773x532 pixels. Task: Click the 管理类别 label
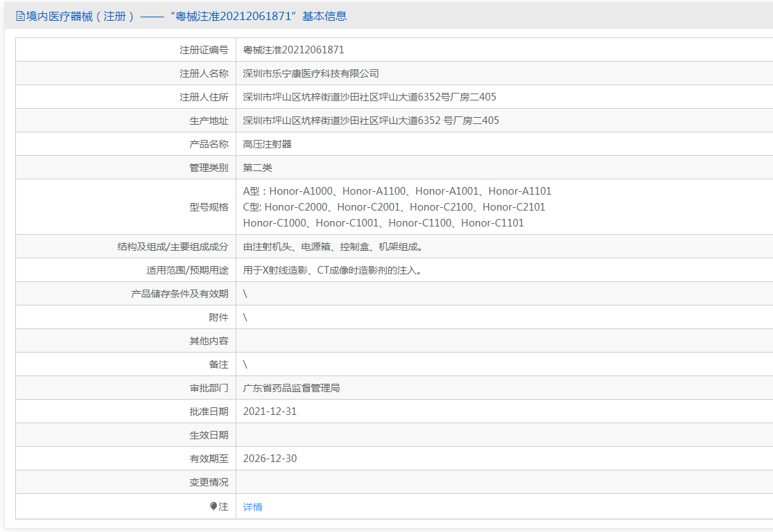tap(209, 168)
